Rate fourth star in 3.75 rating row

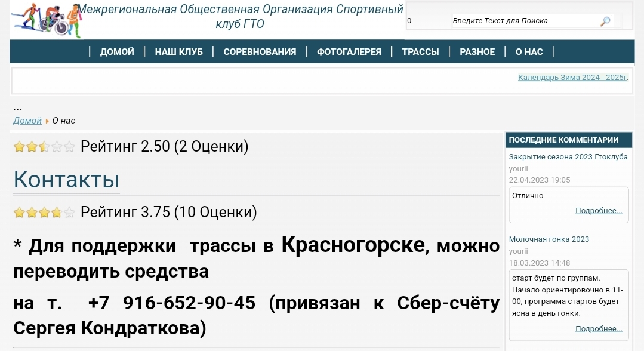[x=57, y=213]
